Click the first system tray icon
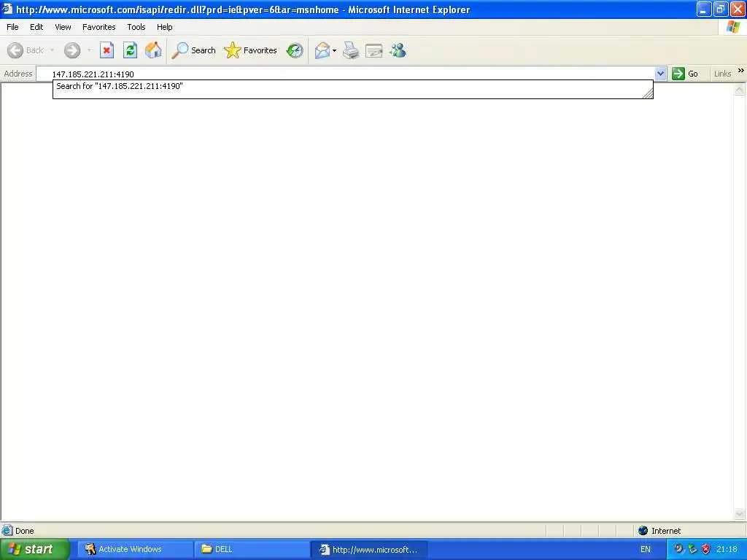 pos(679,549)
